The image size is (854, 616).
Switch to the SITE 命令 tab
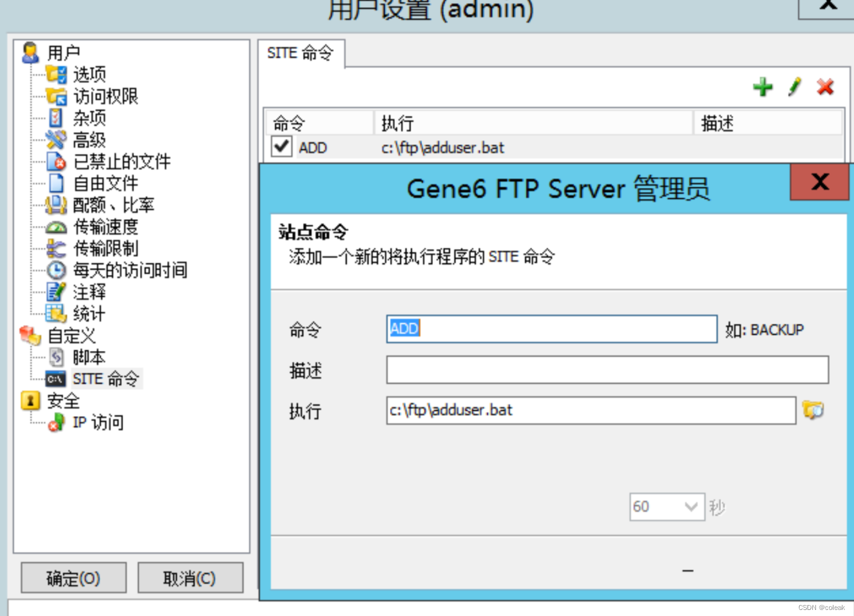(x=301, y=53)
